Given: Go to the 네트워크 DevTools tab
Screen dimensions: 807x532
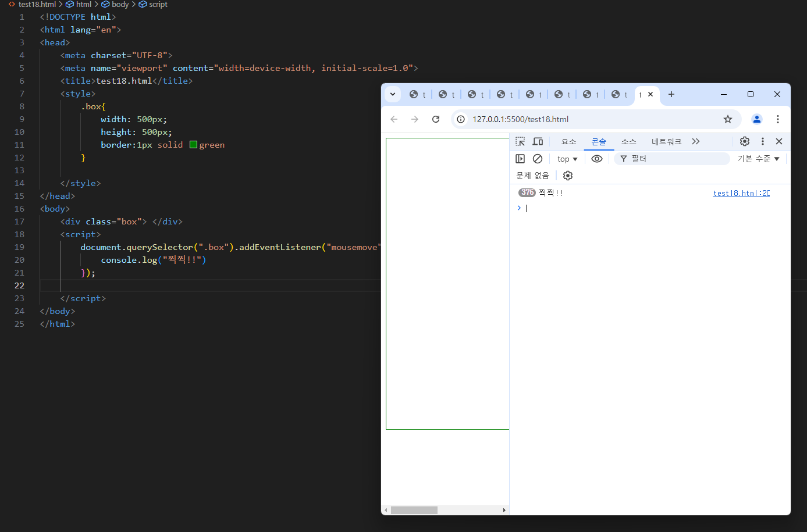Looking at the screenshot, I should [x=666, y=142].
